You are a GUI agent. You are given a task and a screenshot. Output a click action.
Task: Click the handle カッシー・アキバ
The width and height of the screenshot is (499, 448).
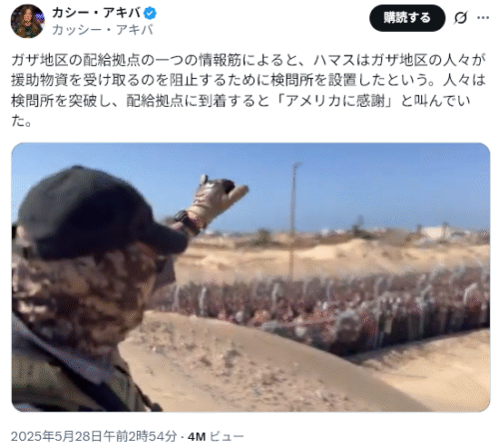pyautogui.click(x=103, y=30)
